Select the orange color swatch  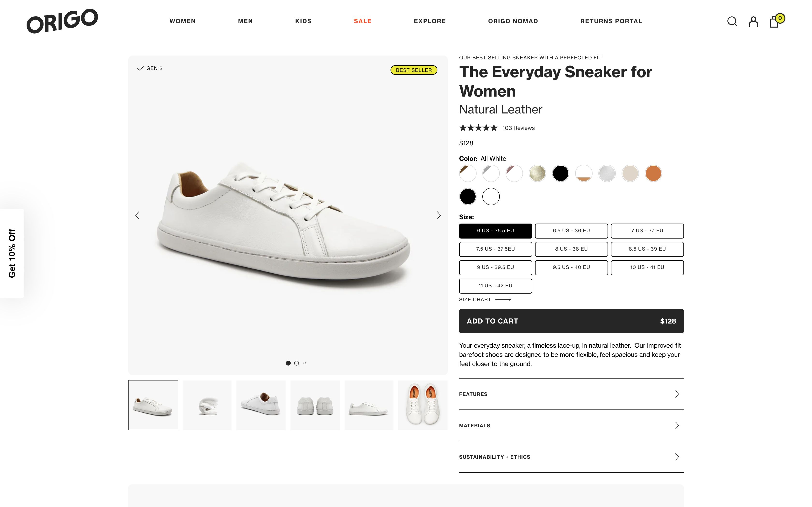pyautogui.click(x=652, y=173)
